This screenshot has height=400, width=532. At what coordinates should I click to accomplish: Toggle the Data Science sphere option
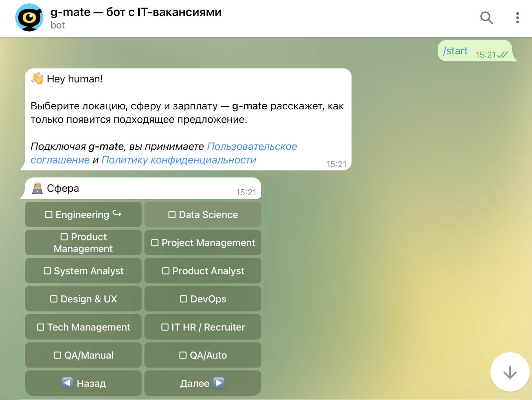(x=203, y=214)
